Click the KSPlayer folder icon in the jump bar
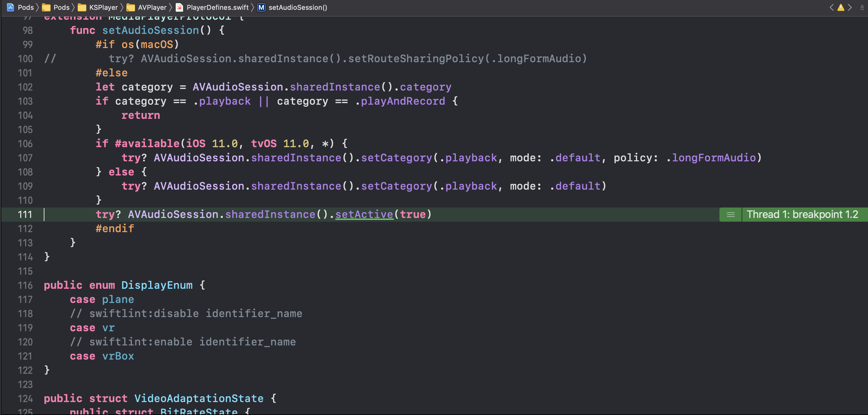 [x=82, y=7]
